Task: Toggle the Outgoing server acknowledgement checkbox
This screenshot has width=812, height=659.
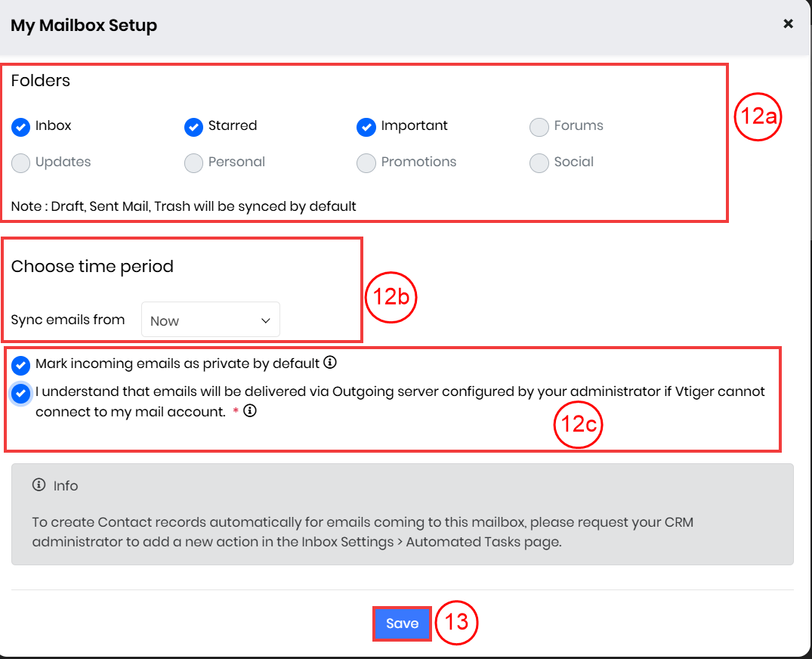Action: coord(21,393)
